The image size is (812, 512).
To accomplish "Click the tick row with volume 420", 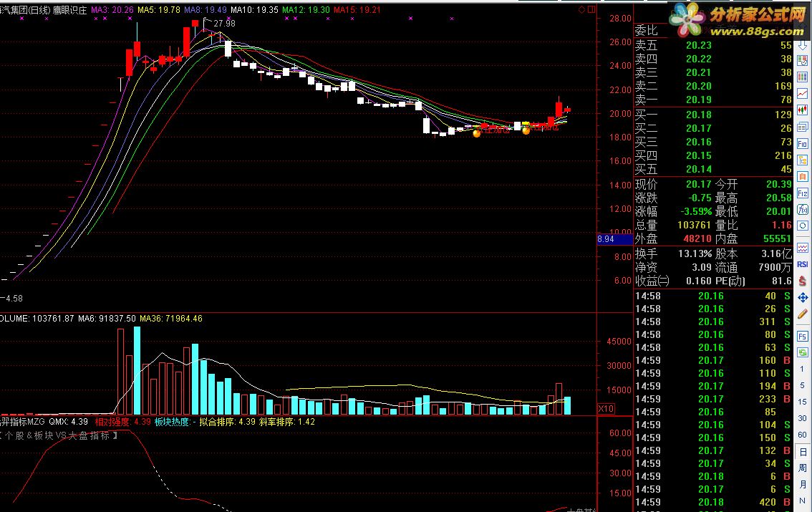I will pyautogui.click(x=713, y=502).
